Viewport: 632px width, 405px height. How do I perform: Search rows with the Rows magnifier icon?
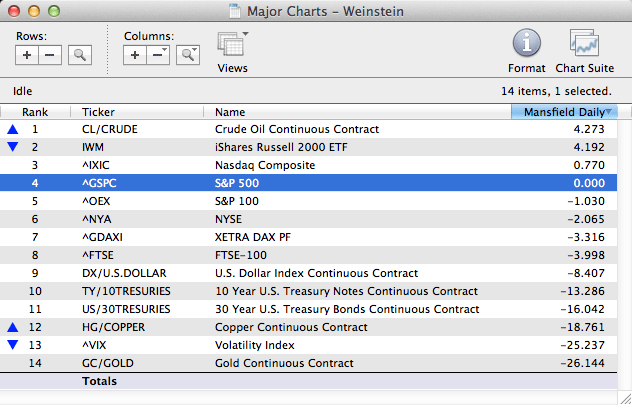(x=80, y=55)
